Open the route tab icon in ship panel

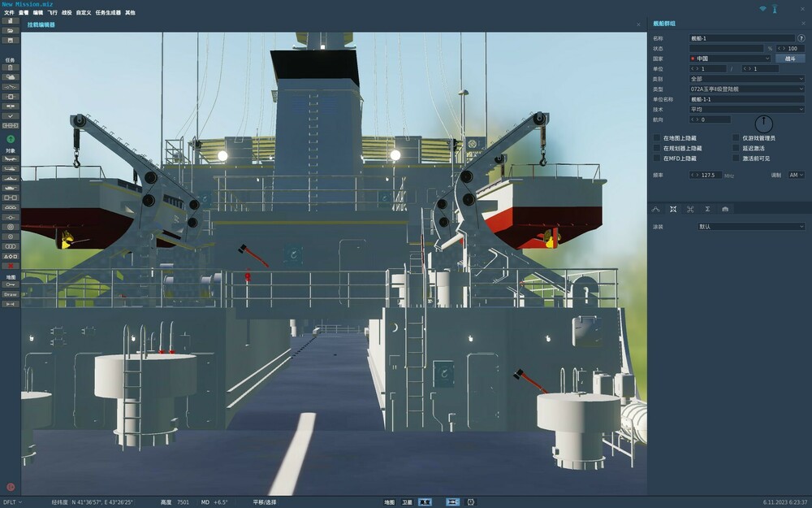[x=655, y=209]
